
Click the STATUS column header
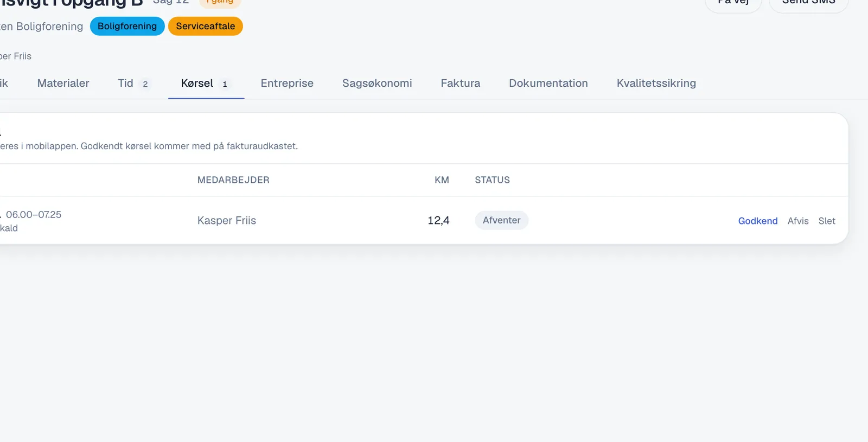(493, 180)
